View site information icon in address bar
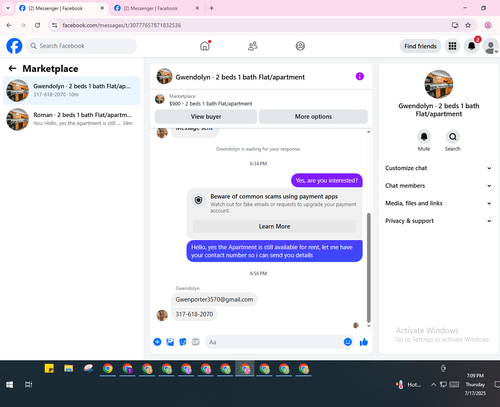Viewport: 500px width, 407px height. [55, 25]
